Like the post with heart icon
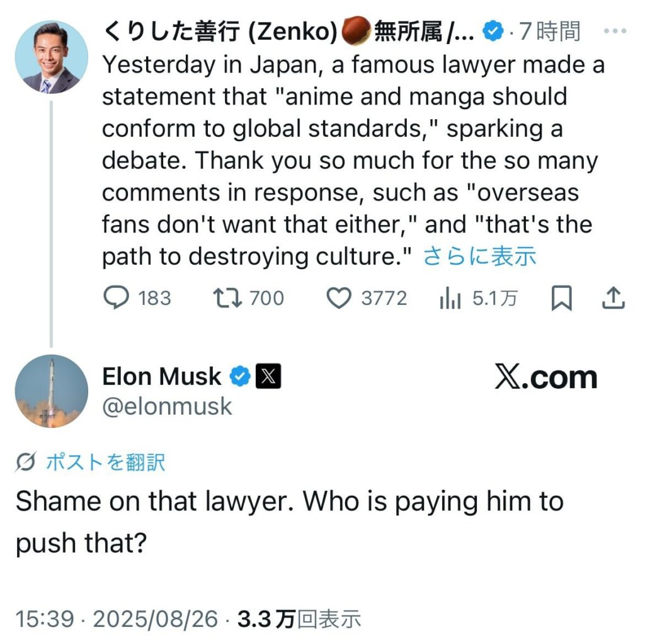The height and width of the screenshot is (644, 645). click(340, 298)
